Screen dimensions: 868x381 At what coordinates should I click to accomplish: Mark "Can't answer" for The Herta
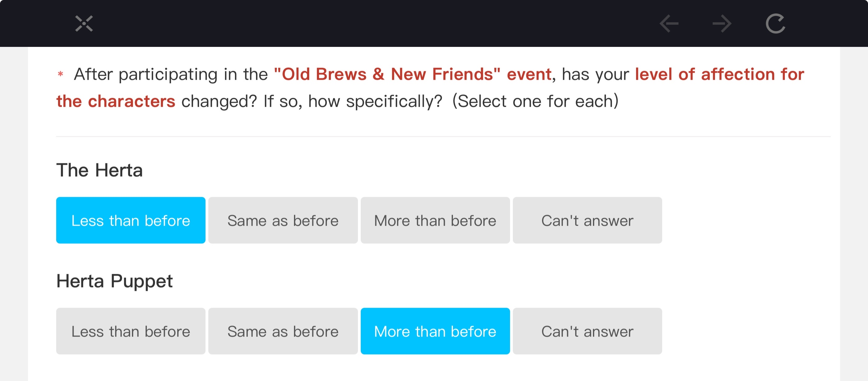click(x=587, y=220)
